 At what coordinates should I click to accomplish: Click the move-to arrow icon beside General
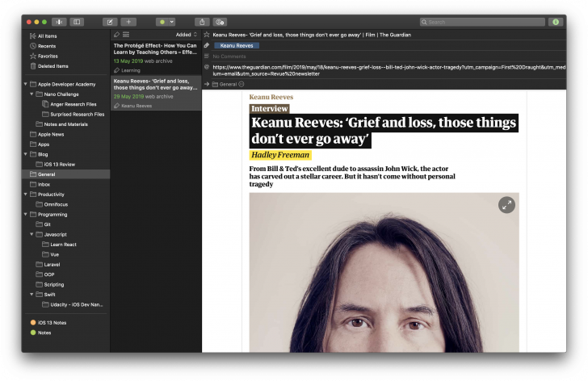[x=207, y=84]
